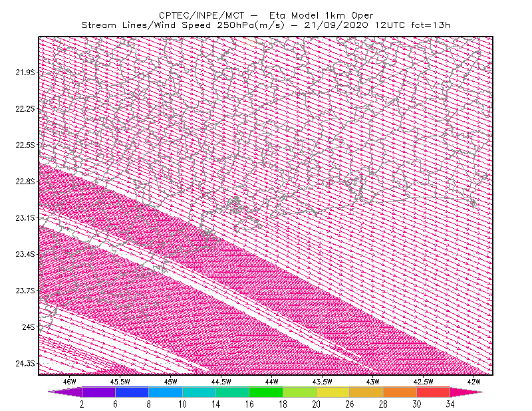Screen dimensions: 532x411
Task: Click the gold swatch between 26 and 28
Action: click(366, 392)
